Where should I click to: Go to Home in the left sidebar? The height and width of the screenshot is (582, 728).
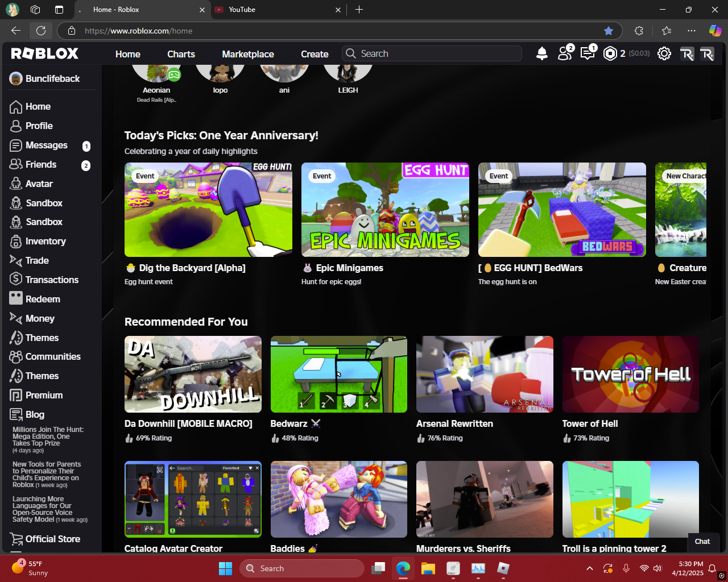click(38, 106)
